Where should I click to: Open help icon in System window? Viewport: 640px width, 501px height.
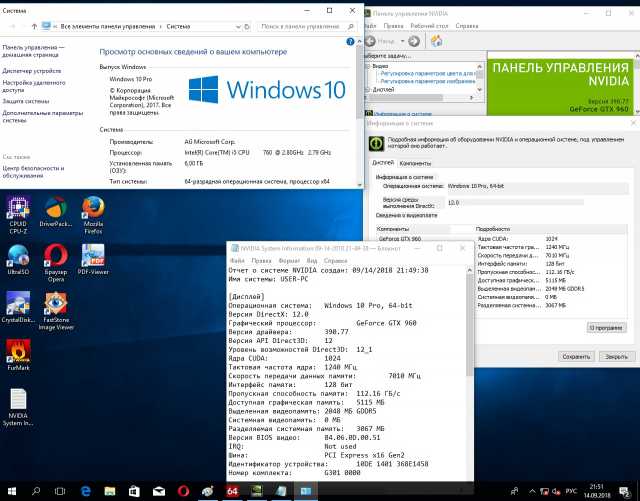[350, 41]
